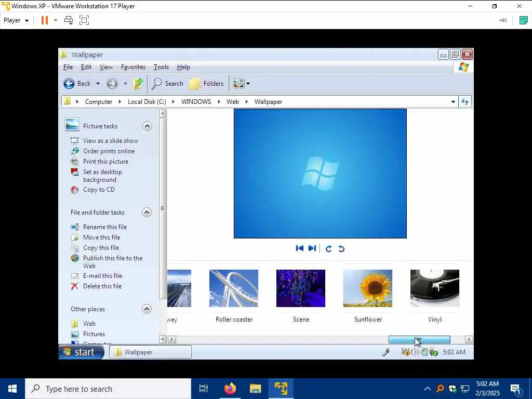The width and height of the screenshot is (532, 399).
Task: Click the Wallpaper taskbar button
Action: pos(150,352)
